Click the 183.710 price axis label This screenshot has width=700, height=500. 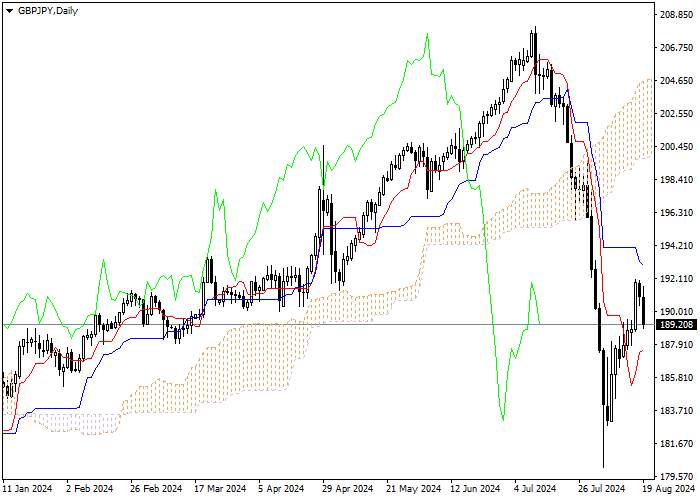tap(677, 411)
